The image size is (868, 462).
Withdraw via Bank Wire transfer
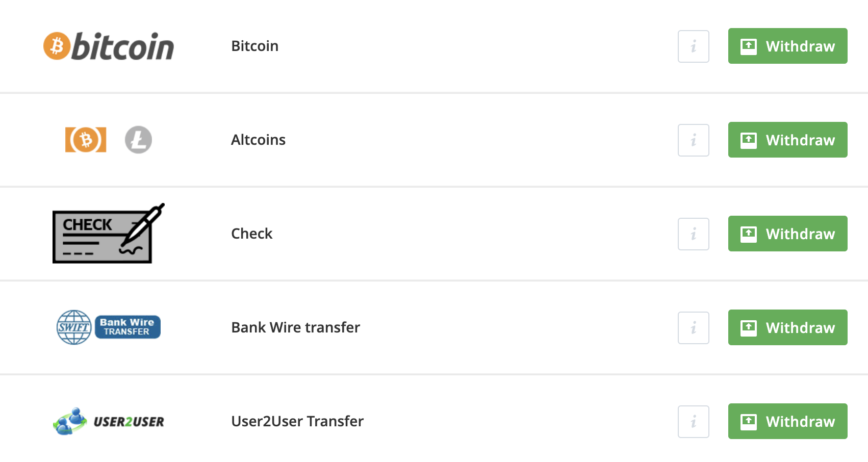tap(787, 327)
